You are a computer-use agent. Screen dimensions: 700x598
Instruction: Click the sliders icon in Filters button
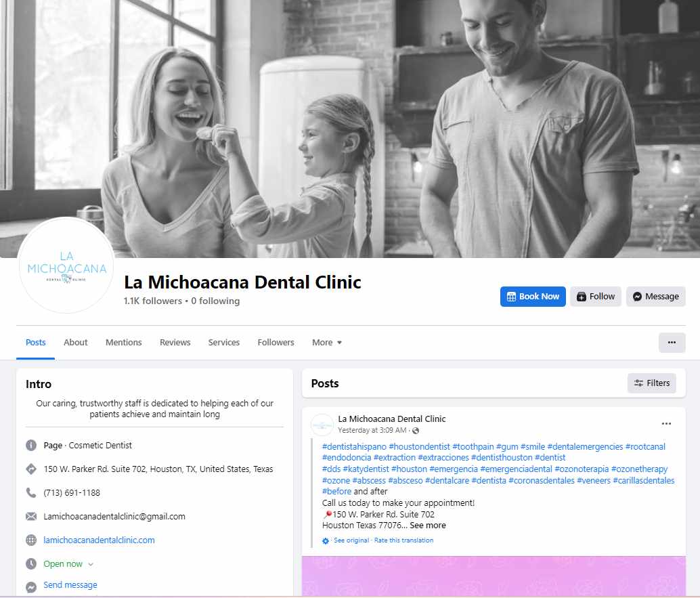point(639,383)
